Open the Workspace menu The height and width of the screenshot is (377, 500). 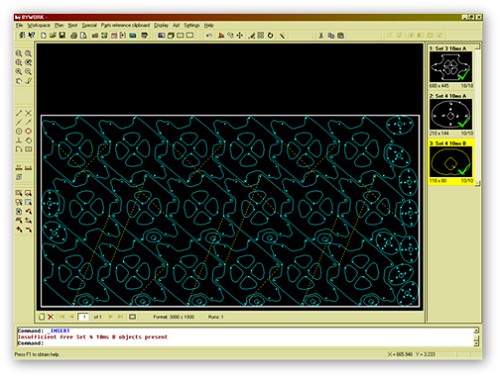click(x=39, y=25)
